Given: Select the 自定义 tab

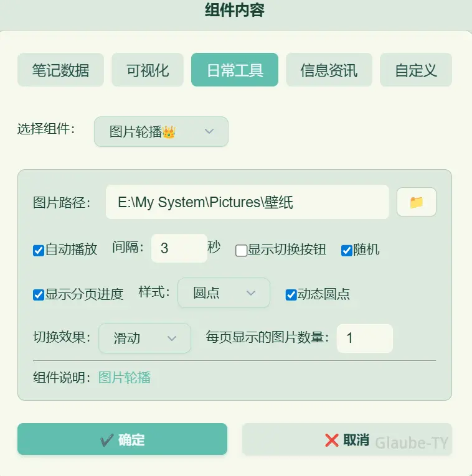Looking at the screenshot, I should [416, 70].
